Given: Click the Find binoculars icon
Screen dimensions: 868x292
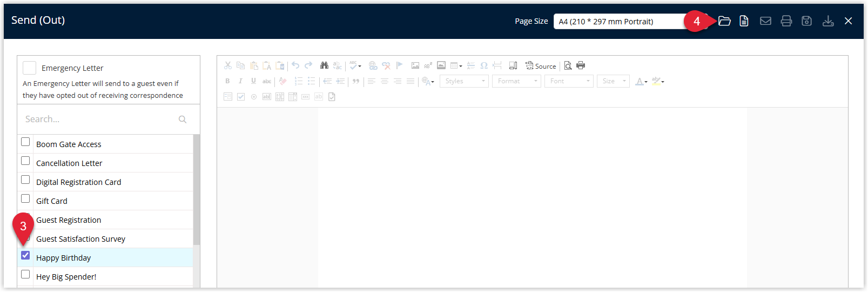Looking at the screenshot, I should (324, 65).
